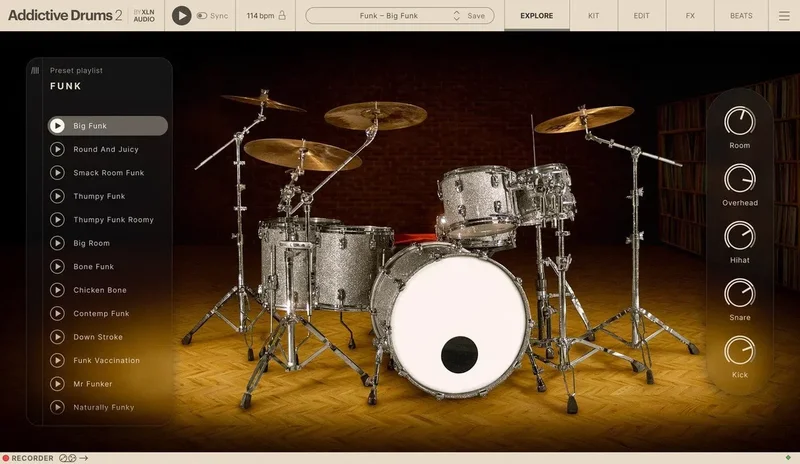Preview the Bone Funk preset

(x=57, y=266)
